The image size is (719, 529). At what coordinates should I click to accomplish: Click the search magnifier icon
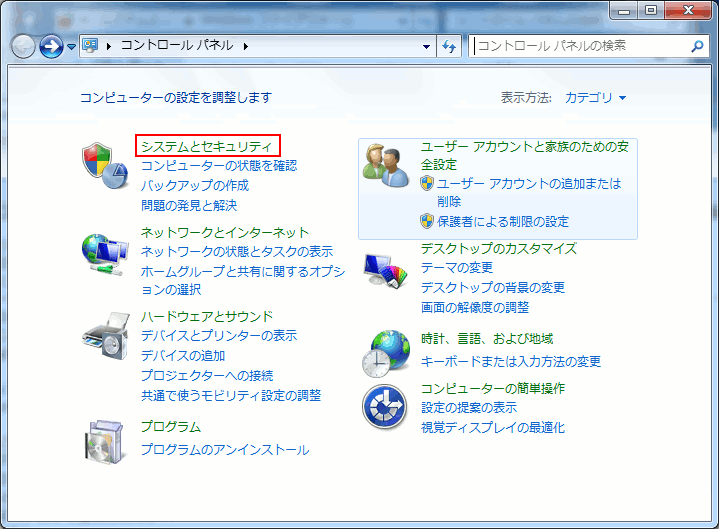pos(697,46)
